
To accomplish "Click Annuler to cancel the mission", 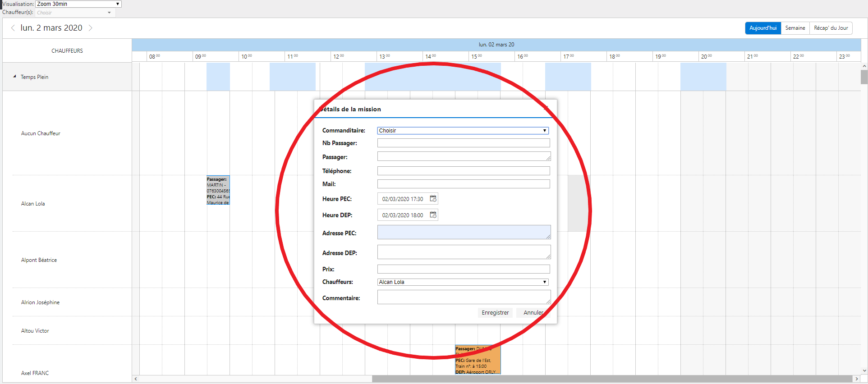I will 533,313.
